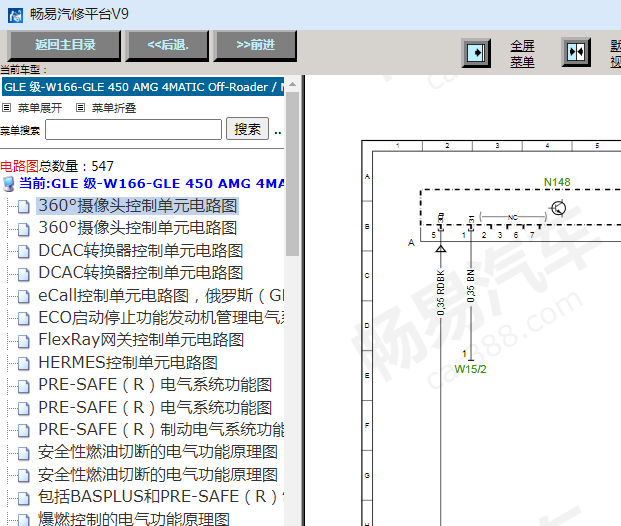
Task: Open FlexRay网关控制单元电路图 item
Action: tap(141, 340)
